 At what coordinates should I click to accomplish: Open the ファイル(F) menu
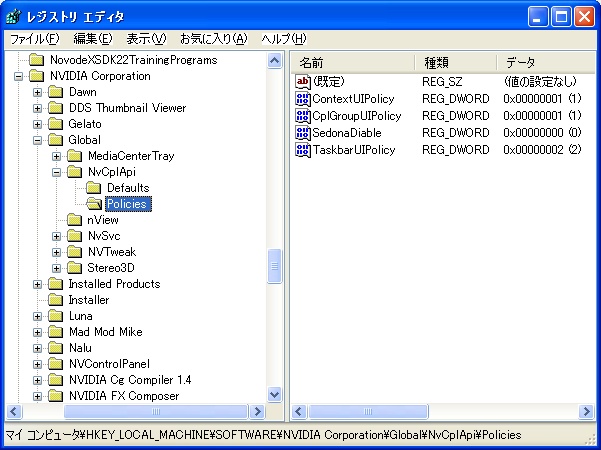[x=34, y=39]
